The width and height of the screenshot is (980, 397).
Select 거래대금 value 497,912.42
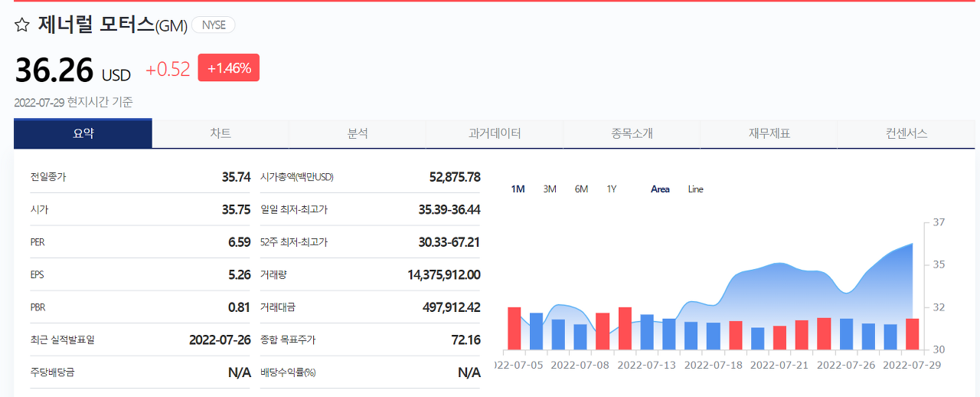click(x=452, y=307)
